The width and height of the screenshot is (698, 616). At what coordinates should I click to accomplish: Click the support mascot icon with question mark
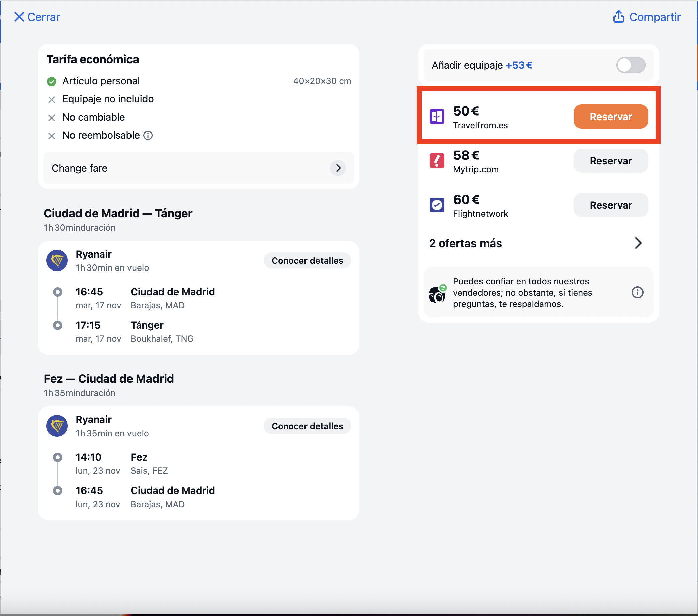[437, 293]
